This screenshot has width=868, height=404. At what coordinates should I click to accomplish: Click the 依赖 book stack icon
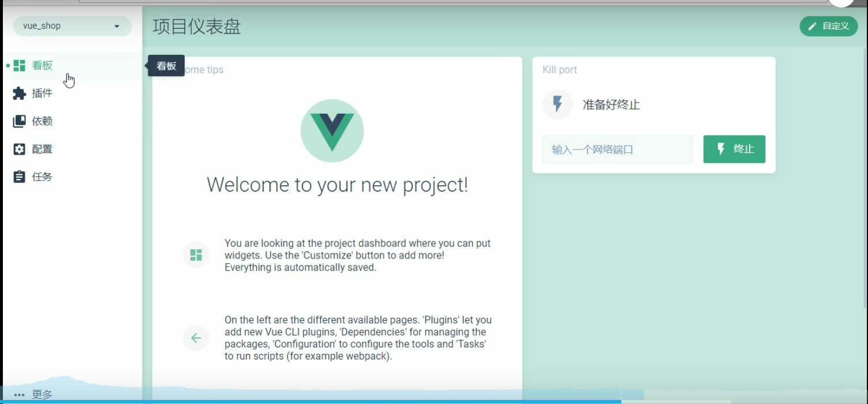(x=19, y=121)
